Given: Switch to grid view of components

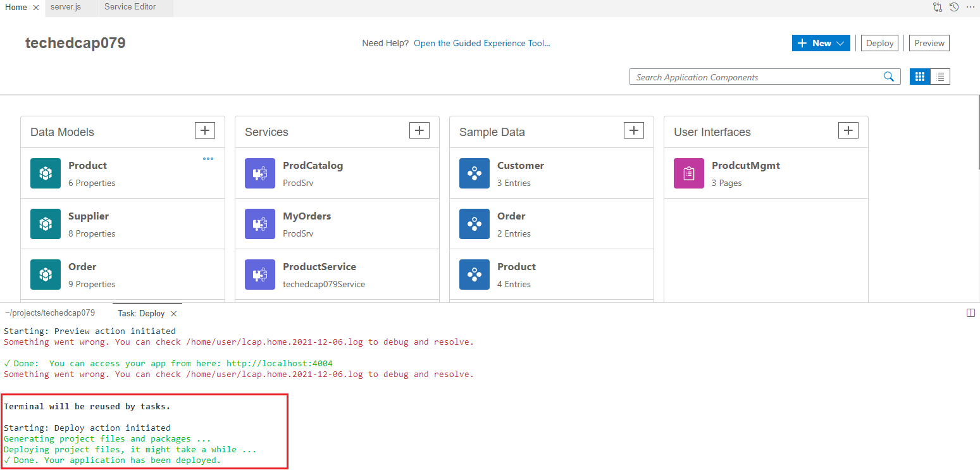Looking at the screenshot, I should click(x=920, y=77).
